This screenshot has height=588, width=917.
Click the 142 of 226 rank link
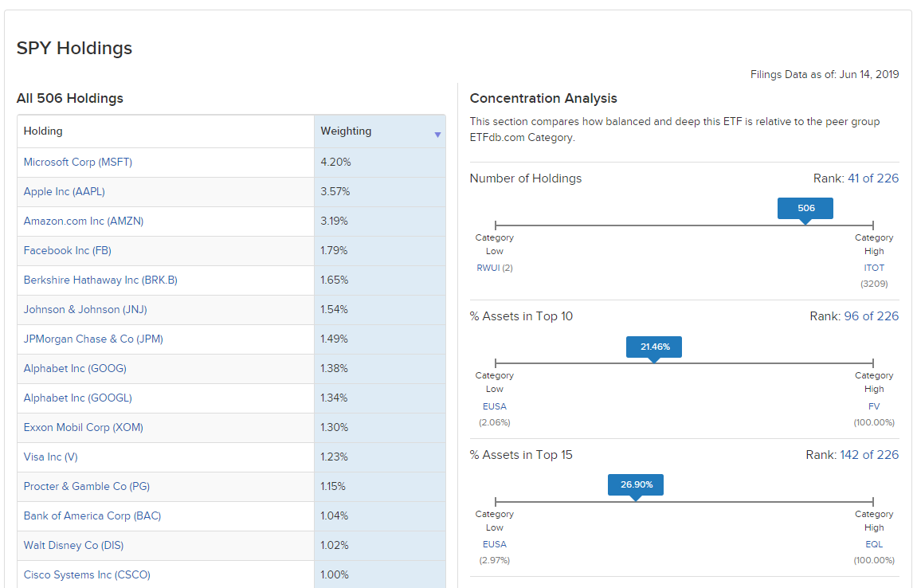[869, 455]
